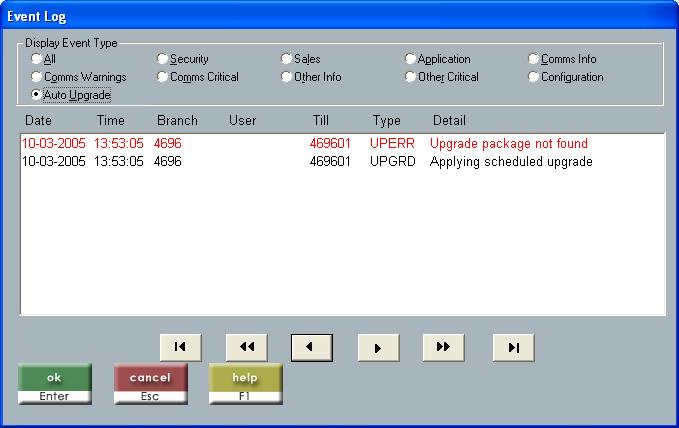
Task: Click the green ok button
Action: pos(55,384)
